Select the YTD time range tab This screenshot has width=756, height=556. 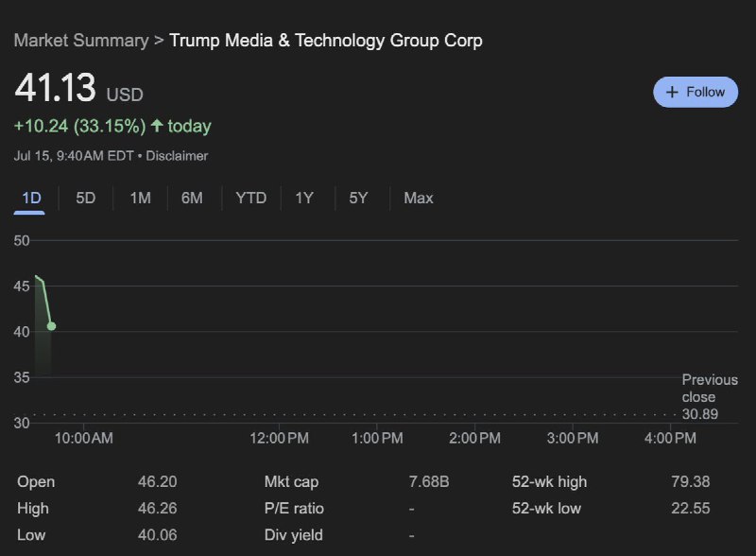[x=250, y=198]
